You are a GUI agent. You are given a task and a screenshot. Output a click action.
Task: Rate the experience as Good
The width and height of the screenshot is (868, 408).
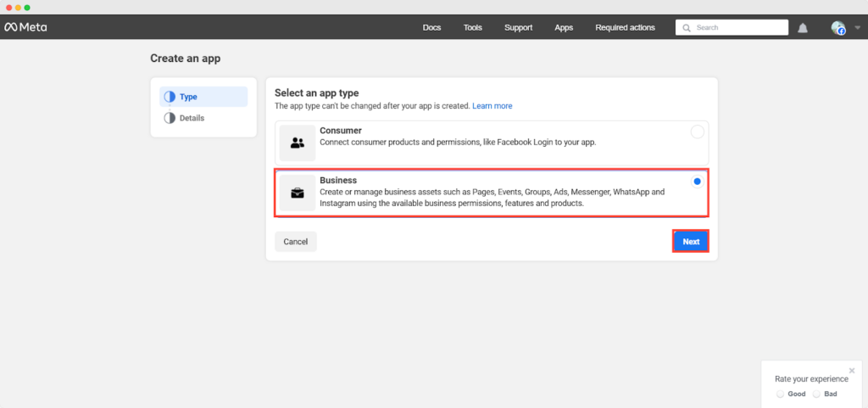(x=780, y=394)
